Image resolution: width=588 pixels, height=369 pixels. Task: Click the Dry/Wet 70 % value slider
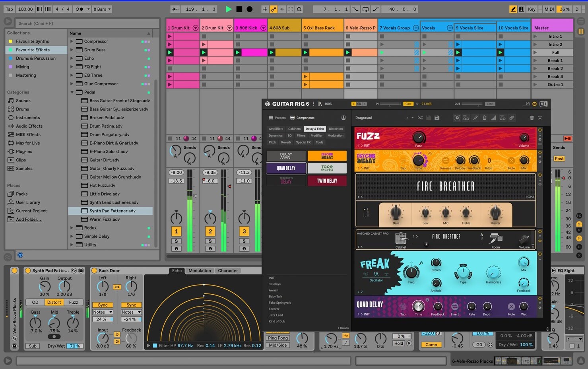tap(75, 346)
